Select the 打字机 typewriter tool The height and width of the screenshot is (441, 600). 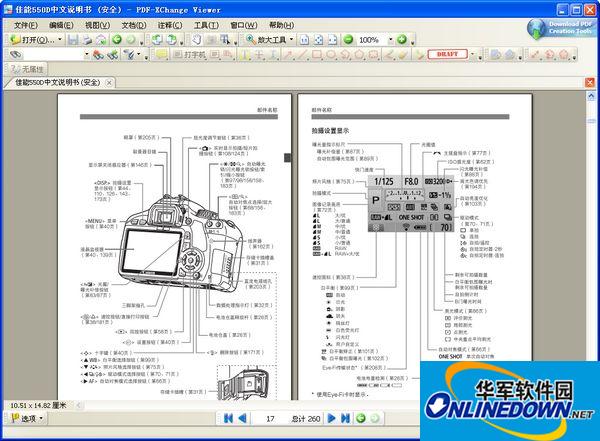tap(190, 55)
